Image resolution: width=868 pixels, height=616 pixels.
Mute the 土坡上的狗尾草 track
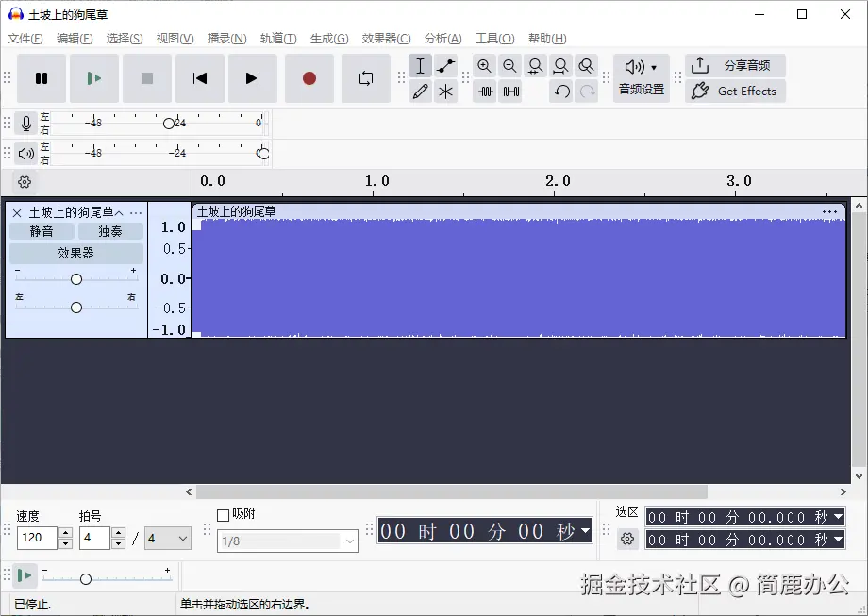[42, 230]
